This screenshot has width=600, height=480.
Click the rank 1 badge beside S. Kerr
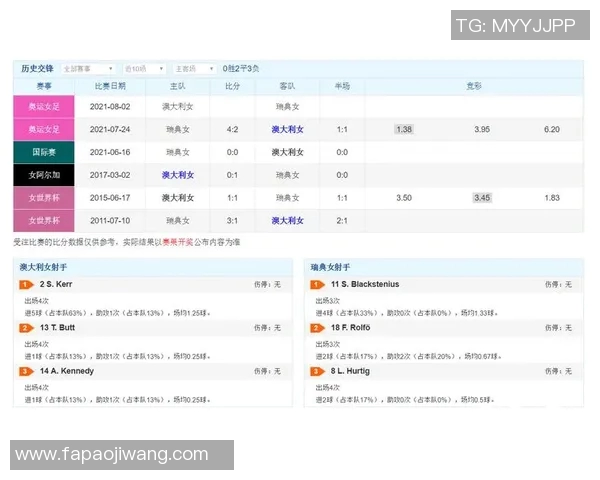tap(25, 285)
